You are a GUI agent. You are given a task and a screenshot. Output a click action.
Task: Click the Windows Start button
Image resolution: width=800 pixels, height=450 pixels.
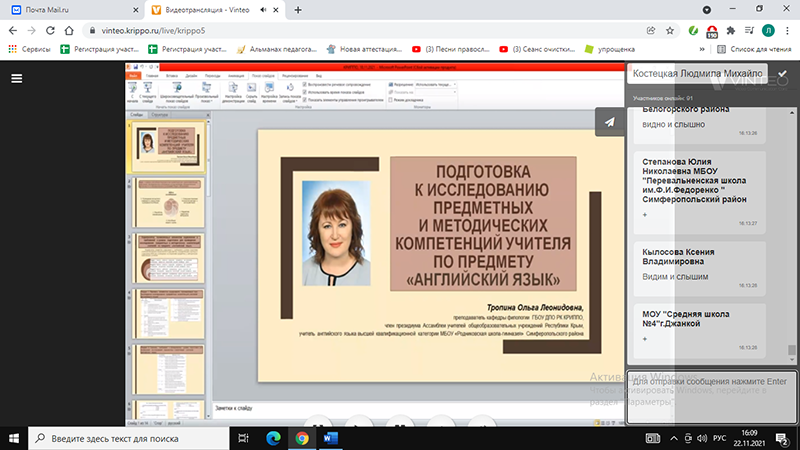(14, 438)
